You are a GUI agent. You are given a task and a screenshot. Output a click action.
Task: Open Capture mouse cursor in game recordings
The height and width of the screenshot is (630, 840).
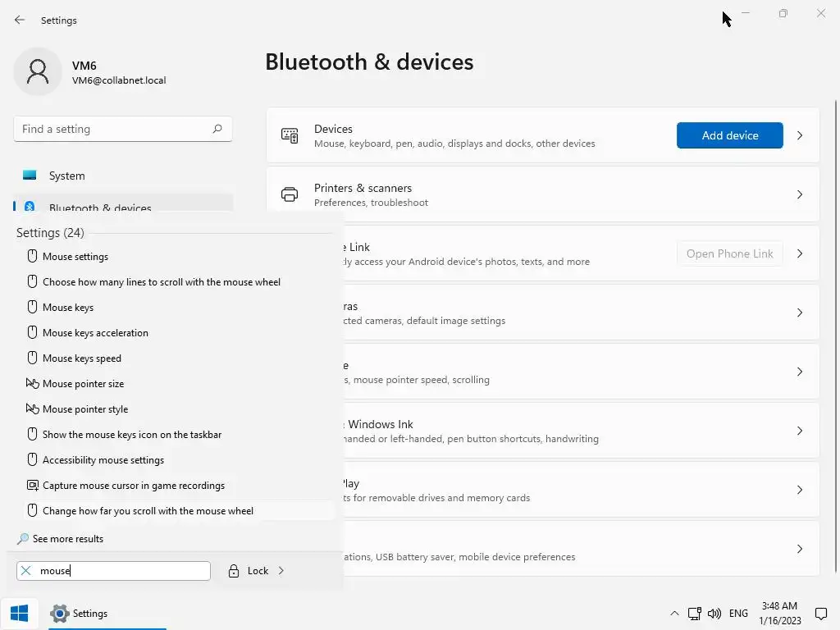[x=134, y=486]
